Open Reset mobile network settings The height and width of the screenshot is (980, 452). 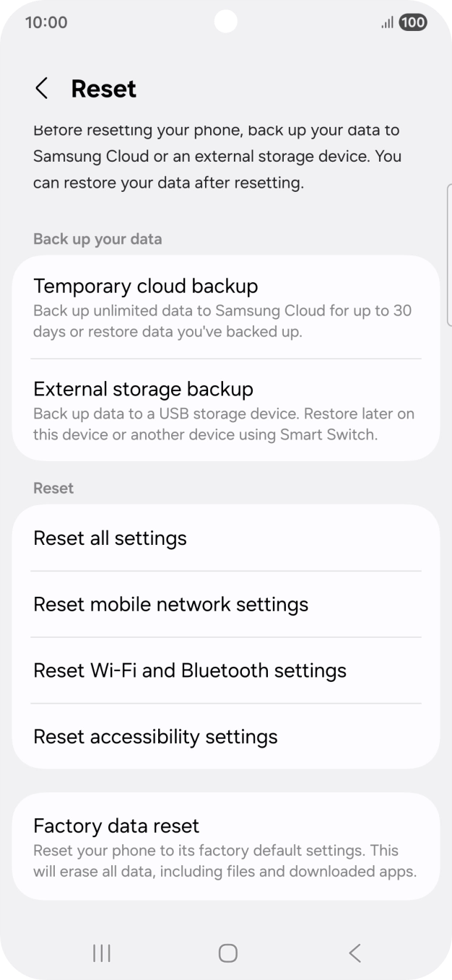coord(226,604)
